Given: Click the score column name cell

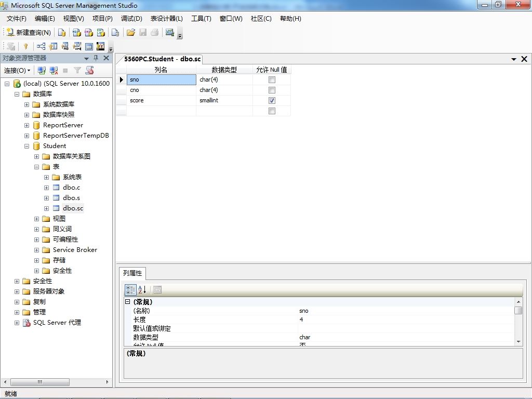Looking at the screenshot, I should [x=161, y=100].
